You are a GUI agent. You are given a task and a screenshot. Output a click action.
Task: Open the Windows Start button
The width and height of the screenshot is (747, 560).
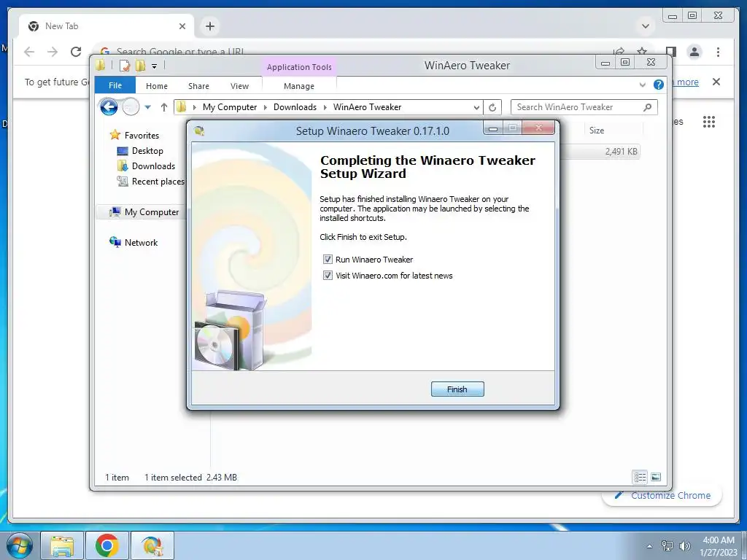tap(20, 545)
